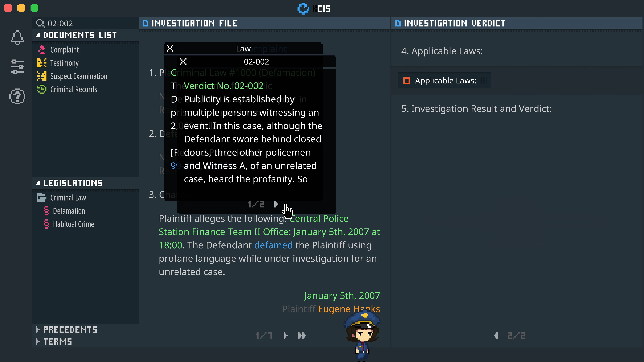Click the defamed link in the complaint text
The image size is (644, 362).
tap(274, 245)
